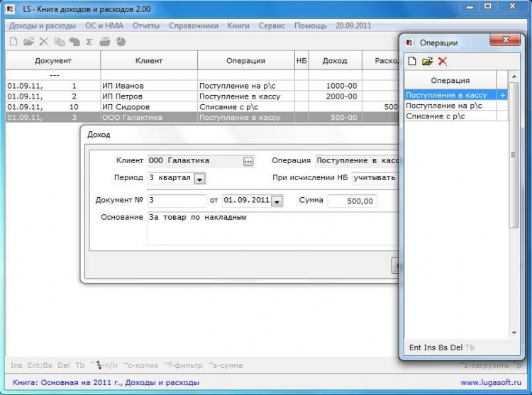Image resolution: width=532 pixels, height=395 pixels.
Task: Click the Copy record toolbar icon
Action: 60,42
